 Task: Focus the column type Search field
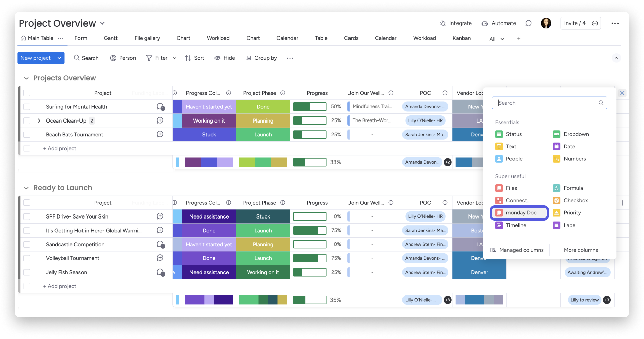click(x=549, y=103)
